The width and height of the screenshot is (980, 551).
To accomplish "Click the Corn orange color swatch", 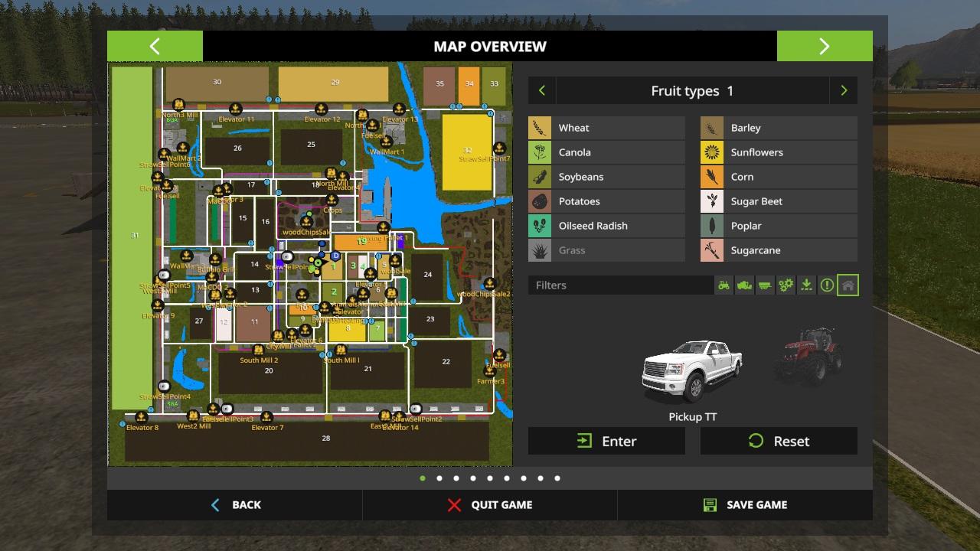I will (712, 177).
